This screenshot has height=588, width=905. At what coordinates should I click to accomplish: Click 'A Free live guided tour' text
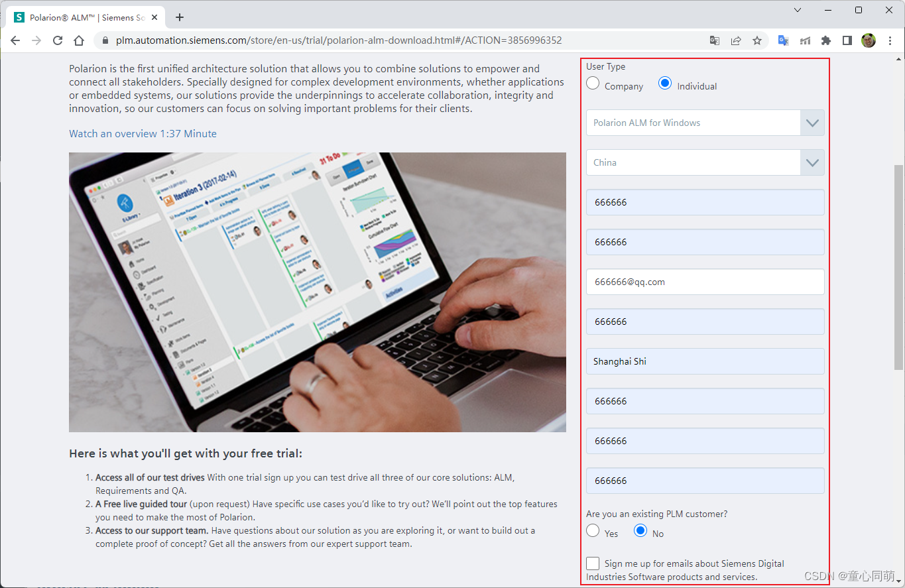pos(141,504)
